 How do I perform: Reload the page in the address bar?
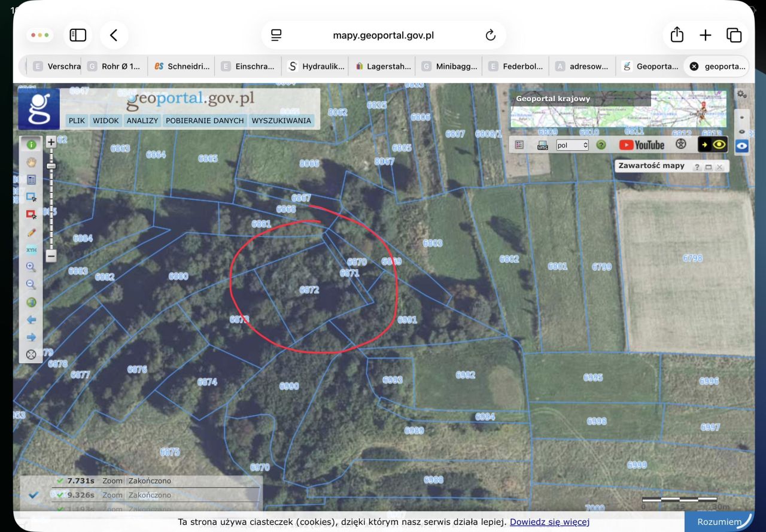491,35
